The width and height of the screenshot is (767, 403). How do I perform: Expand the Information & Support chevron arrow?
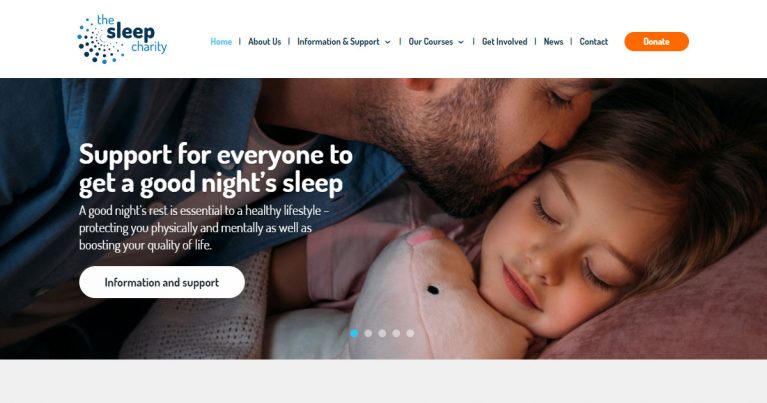(x=387, y=42)
